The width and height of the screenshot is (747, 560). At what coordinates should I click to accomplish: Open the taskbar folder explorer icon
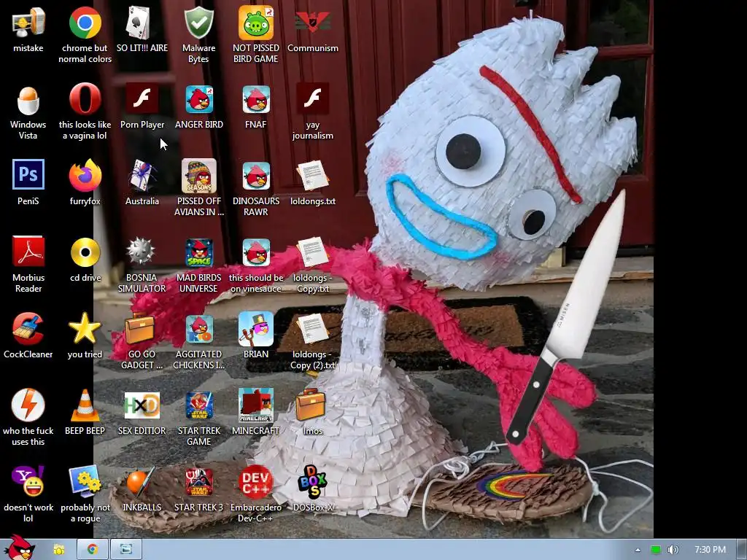click(59, 550)
